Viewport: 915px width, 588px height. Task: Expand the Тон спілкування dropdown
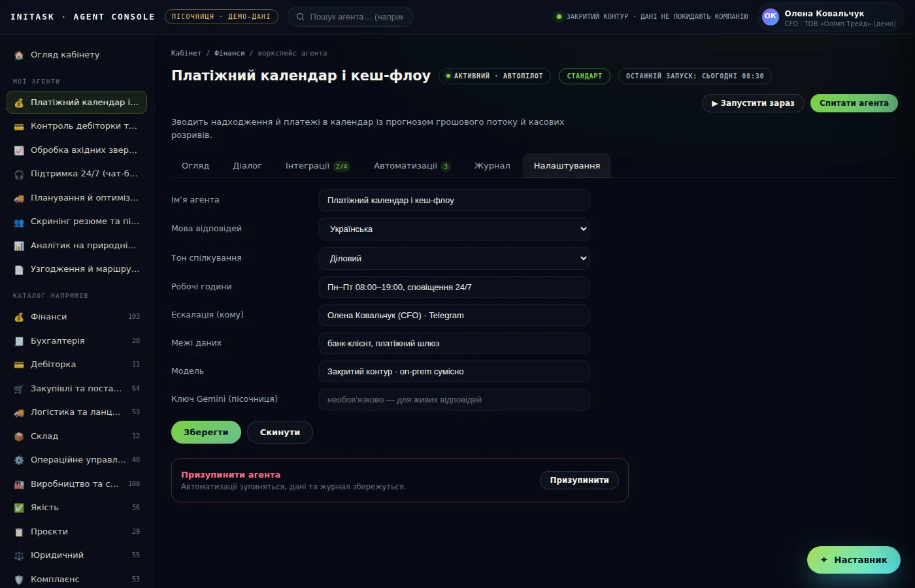pyautogui.click(x=454, y=259)
